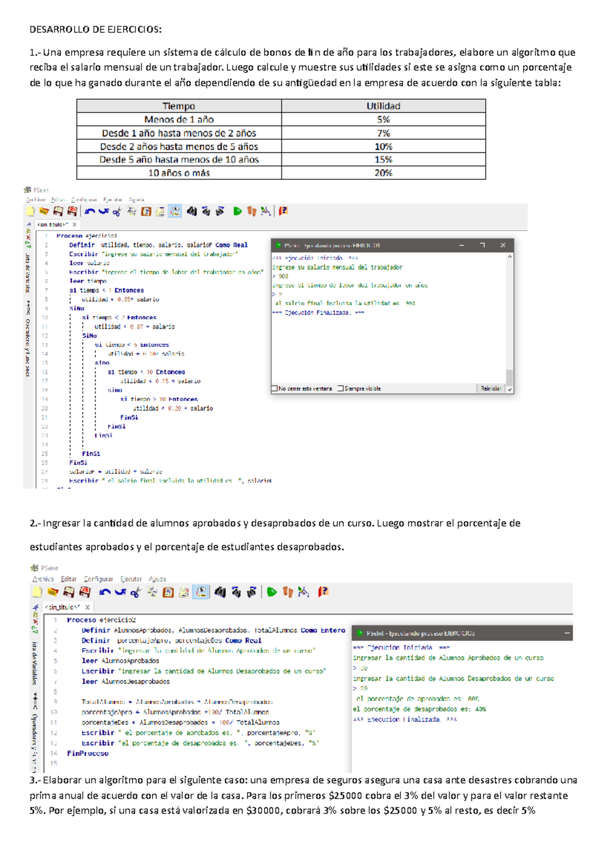This screenshot has width=613, height=868.
Task: Open the Configurar menu in the ejercicio2 PSeInt window
Action: coord(98,579)
